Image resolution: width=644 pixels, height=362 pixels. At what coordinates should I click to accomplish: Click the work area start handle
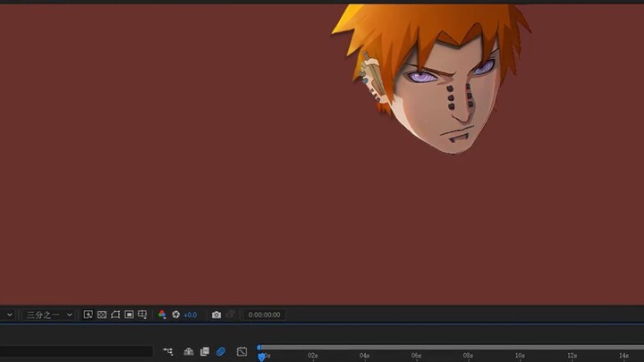point(259,348)
